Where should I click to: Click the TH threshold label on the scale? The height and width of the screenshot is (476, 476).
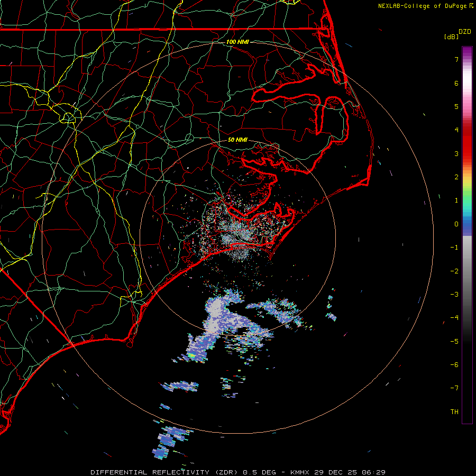[x=454, y=412]
